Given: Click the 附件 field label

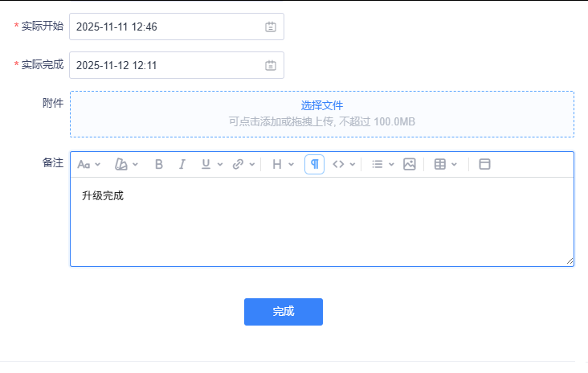Looking at the screenshot, I should point(53,103).
